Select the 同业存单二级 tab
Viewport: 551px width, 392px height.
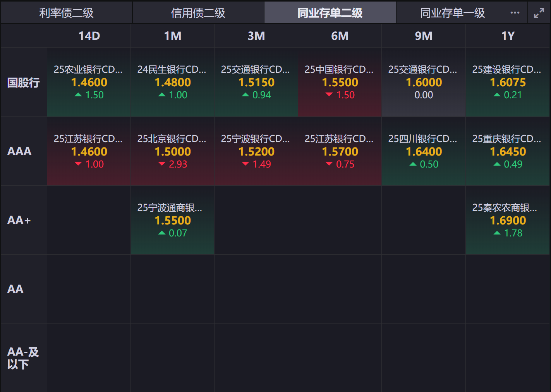(x=330, y=13)
